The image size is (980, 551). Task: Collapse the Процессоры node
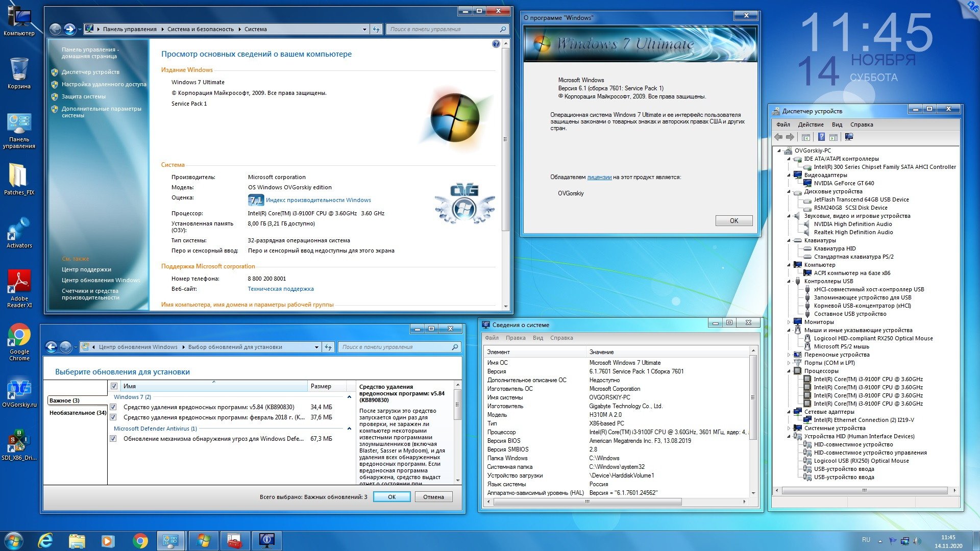pyautogui.click(x=789, y=371)
